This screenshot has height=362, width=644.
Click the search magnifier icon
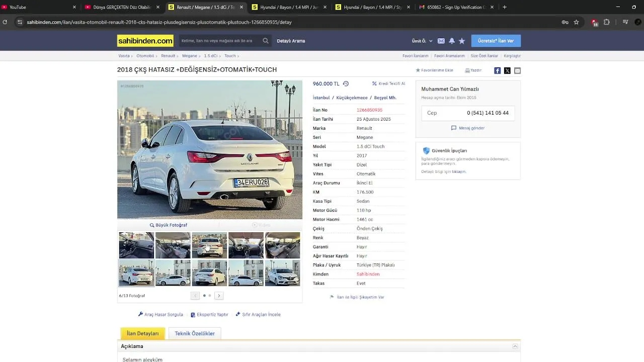(266, 41)
